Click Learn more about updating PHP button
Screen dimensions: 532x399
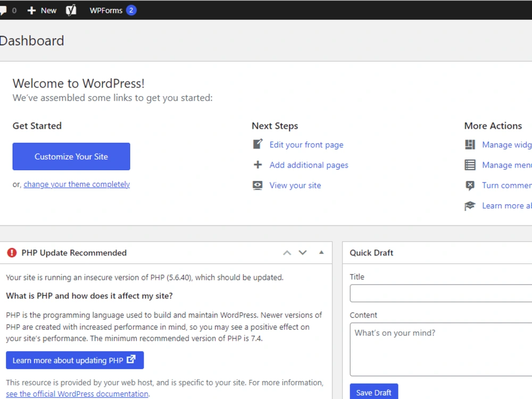(x=74, y=360)
